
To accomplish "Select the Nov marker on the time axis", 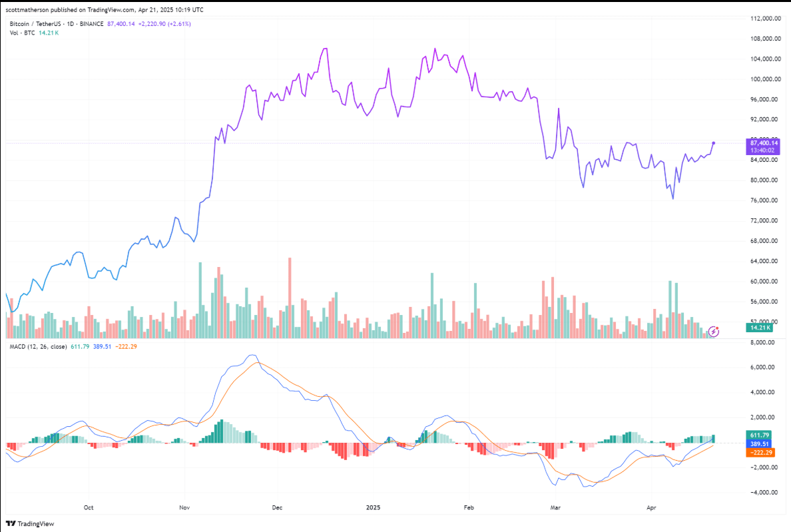I will click(184, 507).
